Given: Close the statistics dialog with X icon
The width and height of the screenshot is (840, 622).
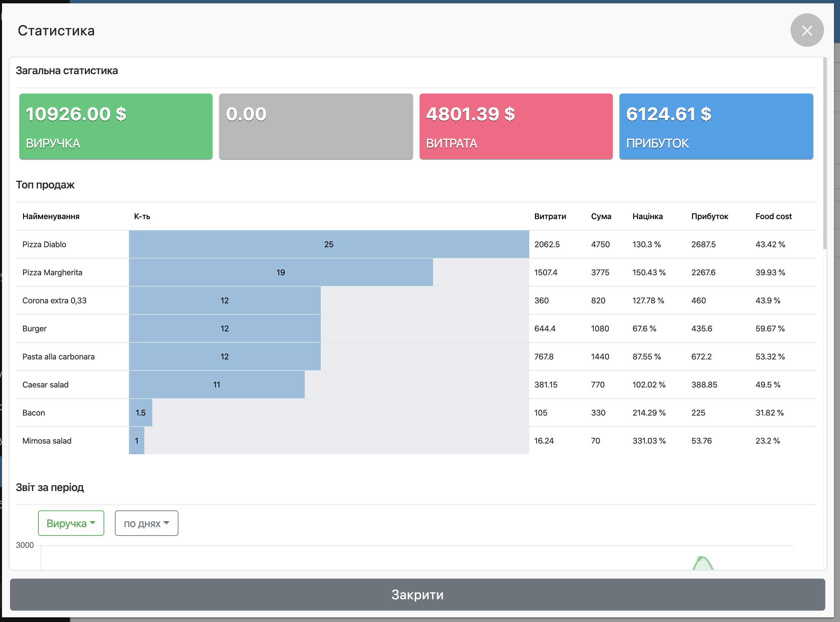Looking at the screenshot, I should (x=807, y=30).
